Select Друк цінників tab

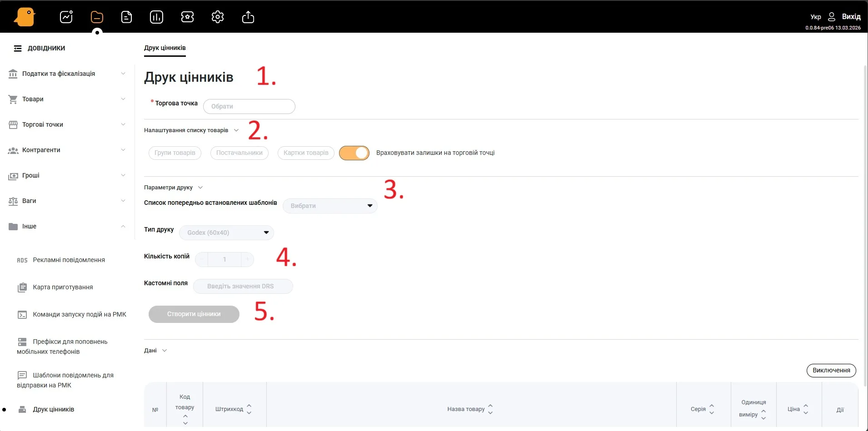coord(165,48)
